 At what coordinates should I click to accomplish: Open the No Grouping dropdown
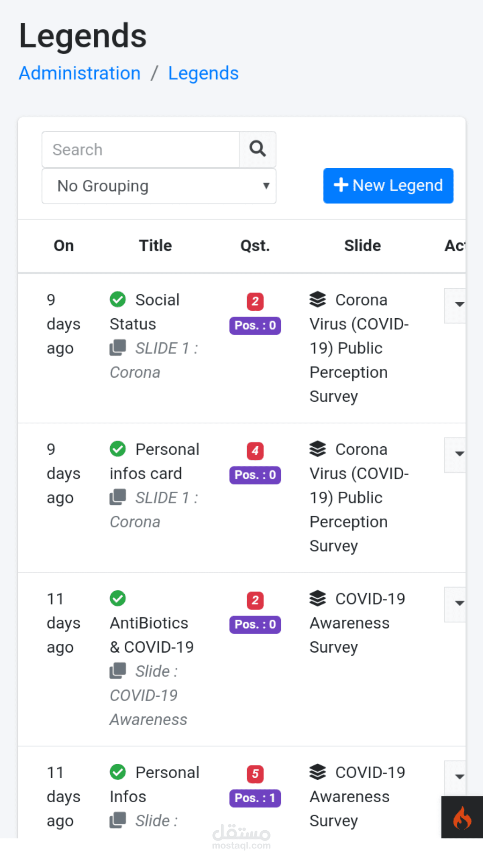159,186
